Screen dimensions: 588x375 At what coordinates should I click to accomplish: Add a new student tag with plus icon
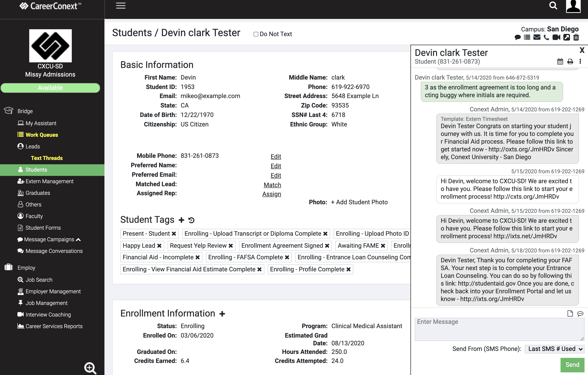181,220
